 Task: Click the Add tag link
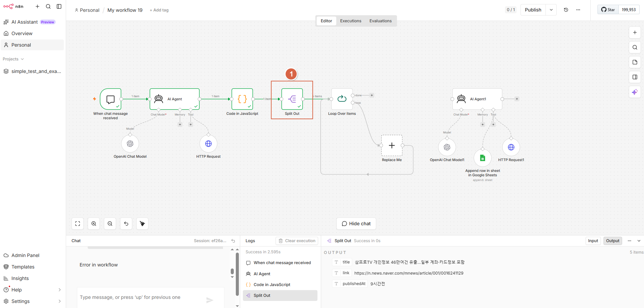[159, 10]
